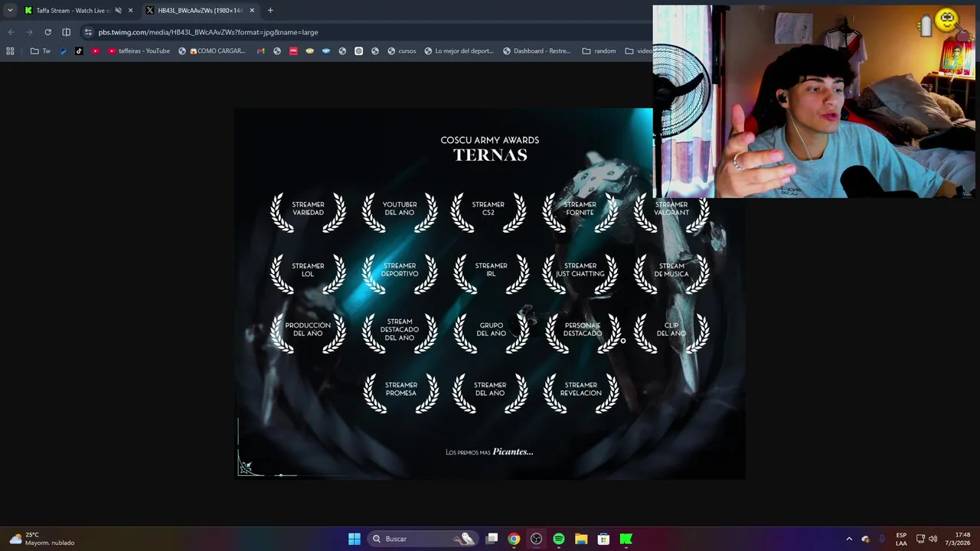Click the Streamer Variedad laurel badge
980x551 pixels.
pos(308,211)
